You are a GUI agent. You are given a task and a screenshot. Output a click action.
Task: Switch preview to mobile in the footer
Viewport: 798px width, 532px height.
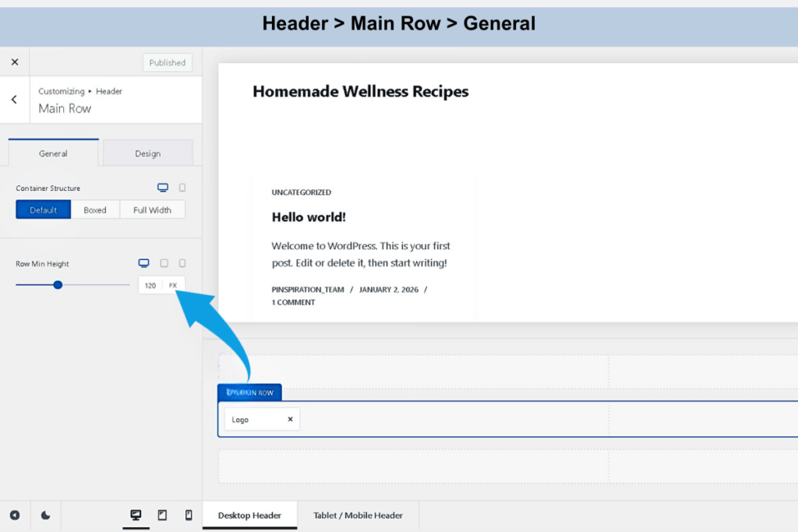tap(188, 515)
